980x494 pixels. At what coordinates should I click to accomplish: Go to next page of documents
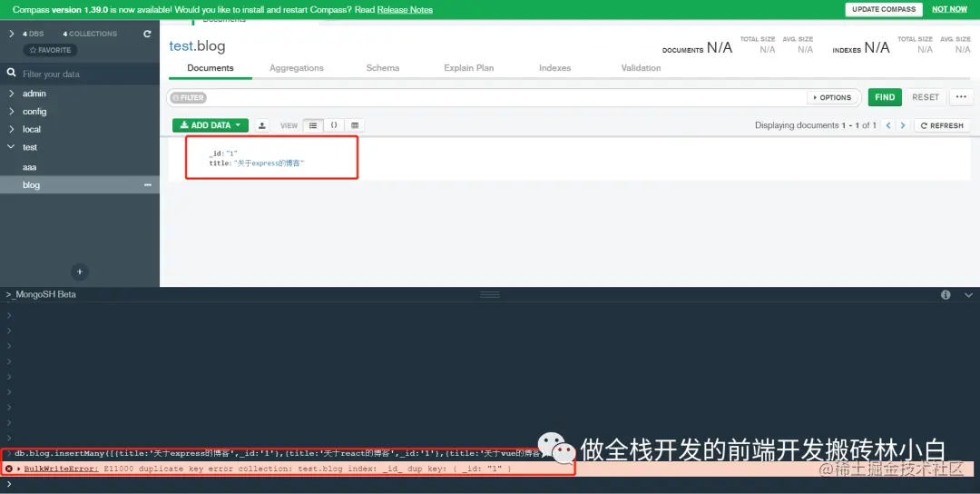point(903,125)
